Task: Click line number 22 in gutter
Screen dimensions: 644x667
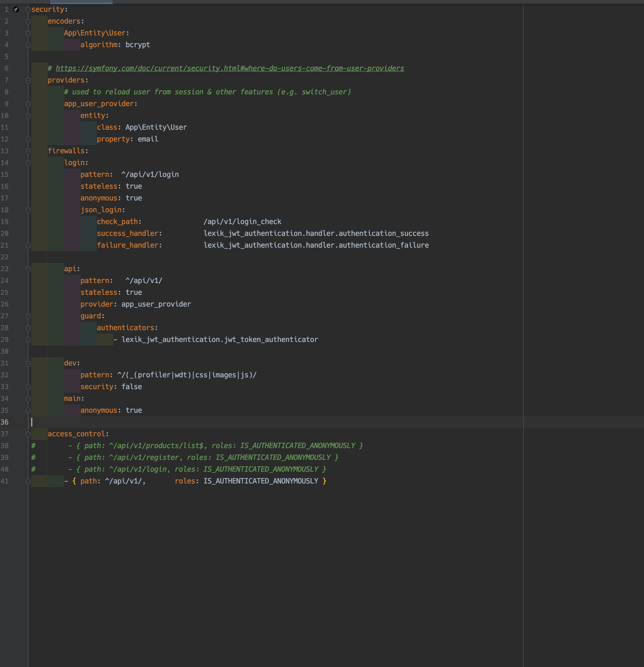Action: click(5, 257)
